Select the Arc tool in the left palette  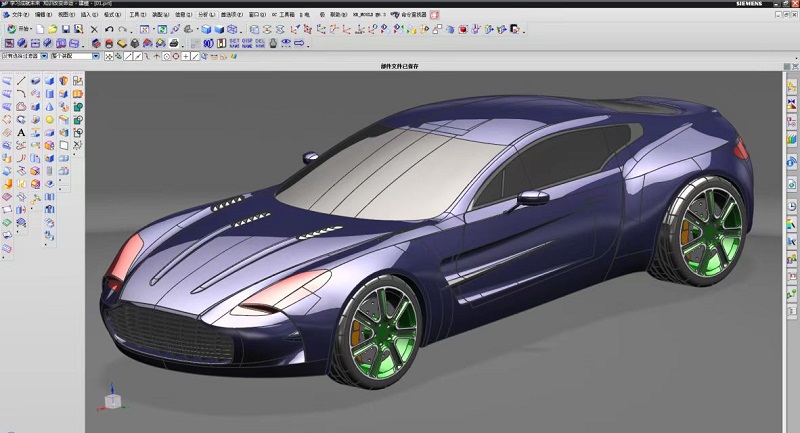[21, 93]
